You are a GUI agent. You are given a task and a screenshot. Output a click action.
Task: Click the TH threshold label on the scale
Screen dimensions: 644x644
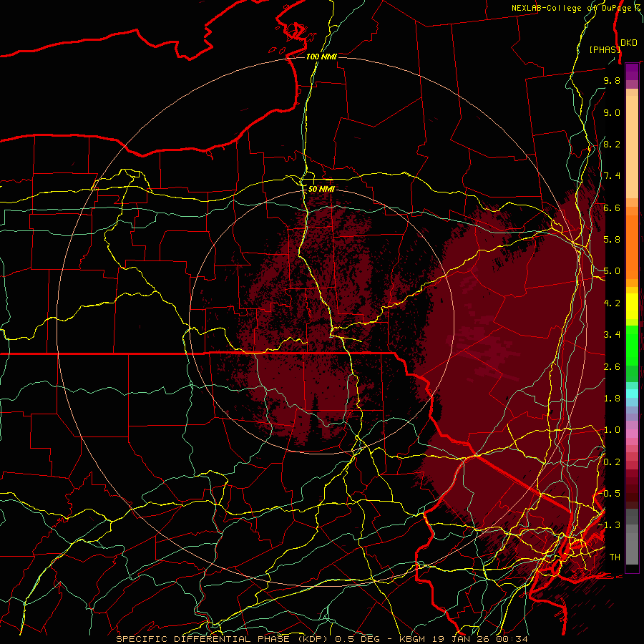[x=615, y=557]
